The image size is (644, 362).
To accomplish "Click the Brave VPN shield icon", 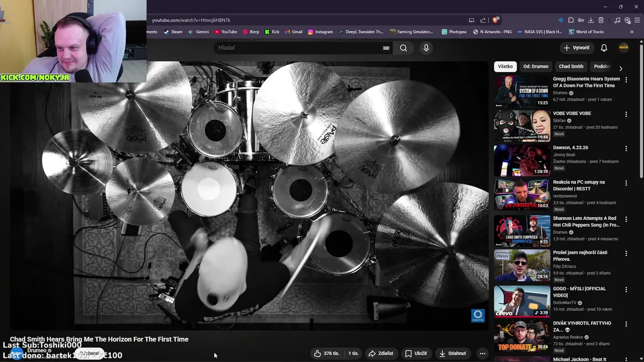I will [x=627, y=20].
